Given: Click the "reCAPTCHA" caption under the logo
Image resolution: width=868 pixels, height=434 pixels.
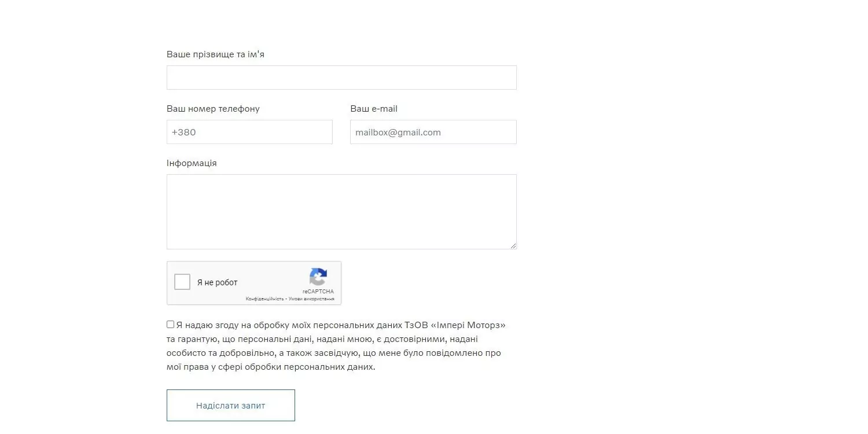Looking at the screenshot, I should pyautogui.click(x=318, y=292).
